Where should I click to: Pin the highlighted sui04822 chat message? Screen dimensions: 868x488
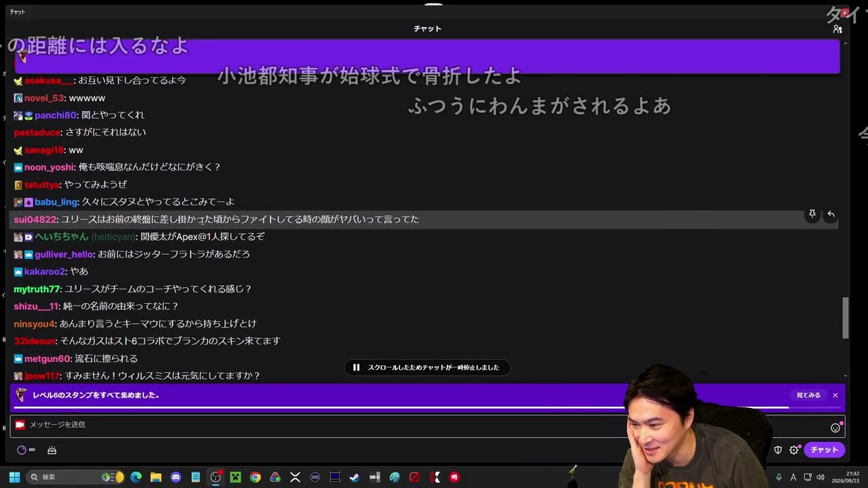point(812,214)
